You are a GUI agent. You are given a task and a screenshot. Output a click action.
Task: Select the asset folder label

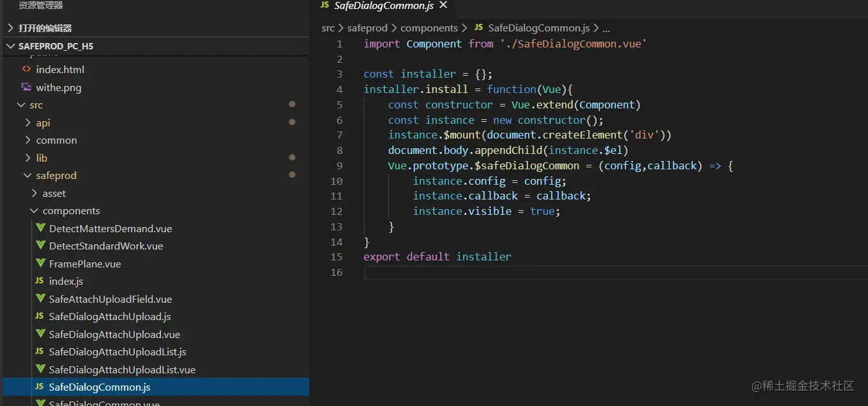(x=55, y=193)
